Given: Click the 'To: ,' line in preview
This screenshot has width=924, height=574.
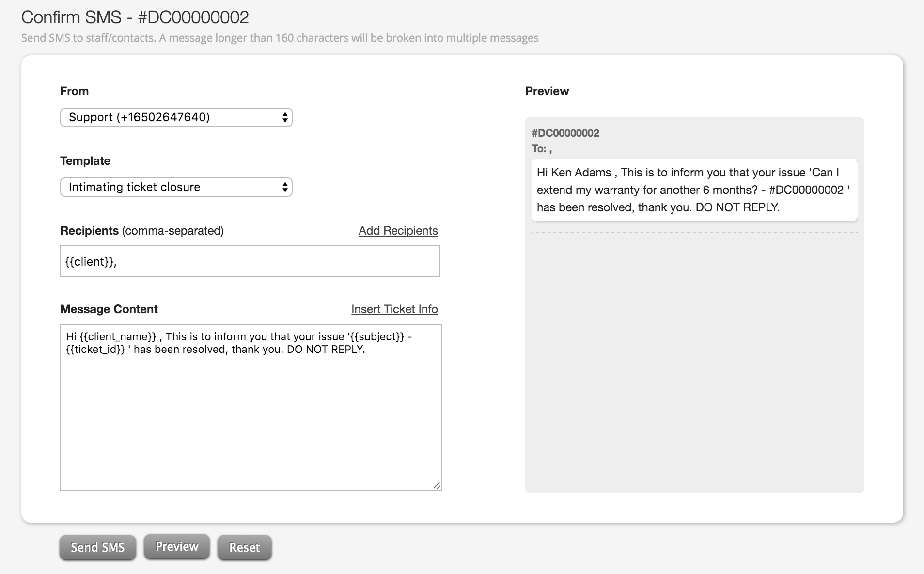Looking at the screenshot, I should (x=542, y=149).
